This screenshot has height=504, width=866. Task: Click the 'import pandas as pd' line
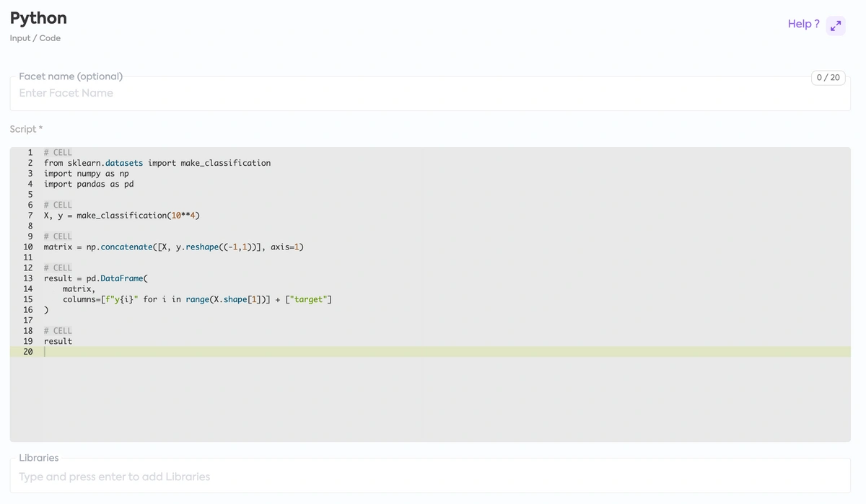(x=88, y=184)
